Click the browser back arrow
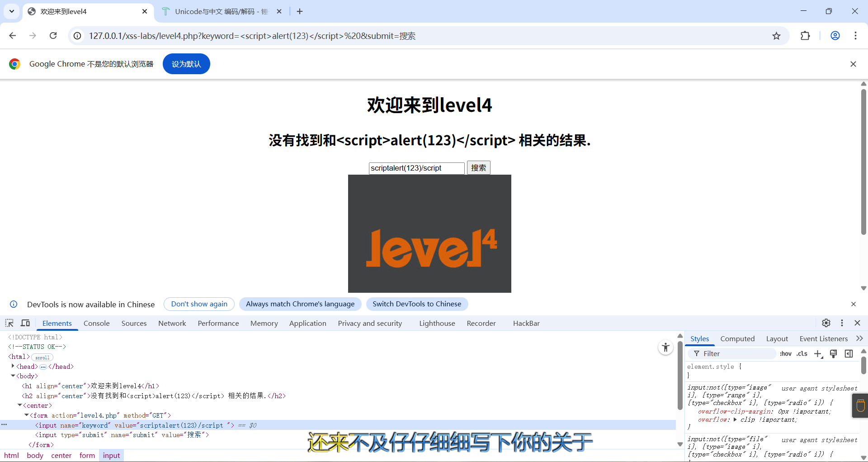This screenshot has height=462, width=868. [13, 36]
